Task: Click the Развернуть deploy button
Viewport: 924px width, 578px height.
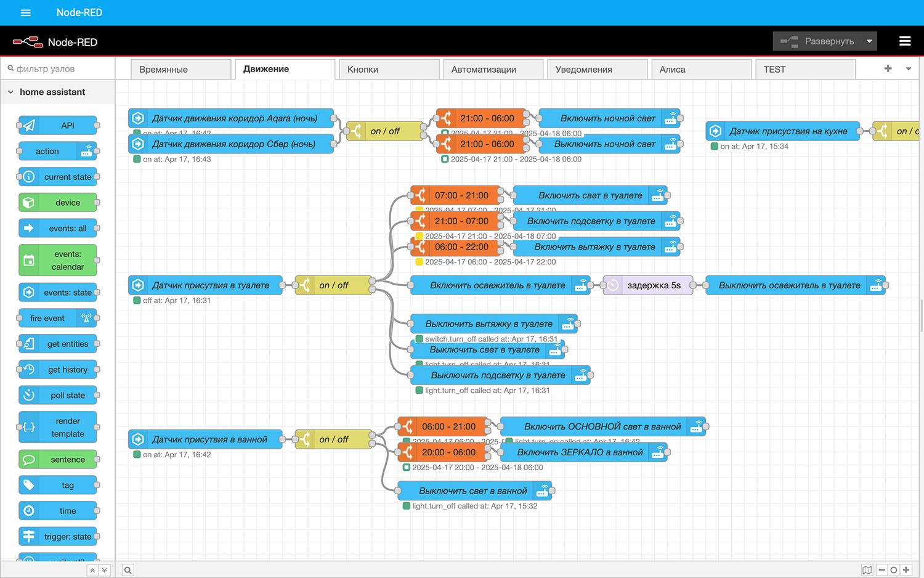Action: [817, 41]
